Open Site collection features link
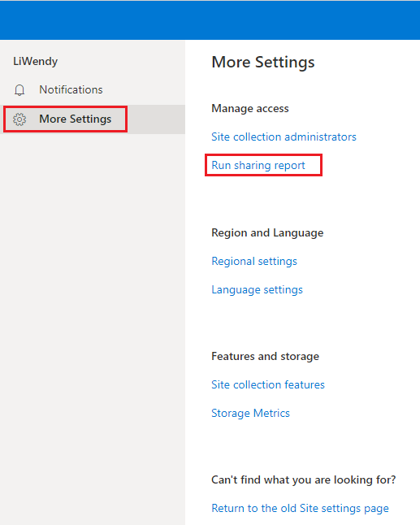Viewport: 420px width, 525px height. pyautogui.click(x=268, y=384)
